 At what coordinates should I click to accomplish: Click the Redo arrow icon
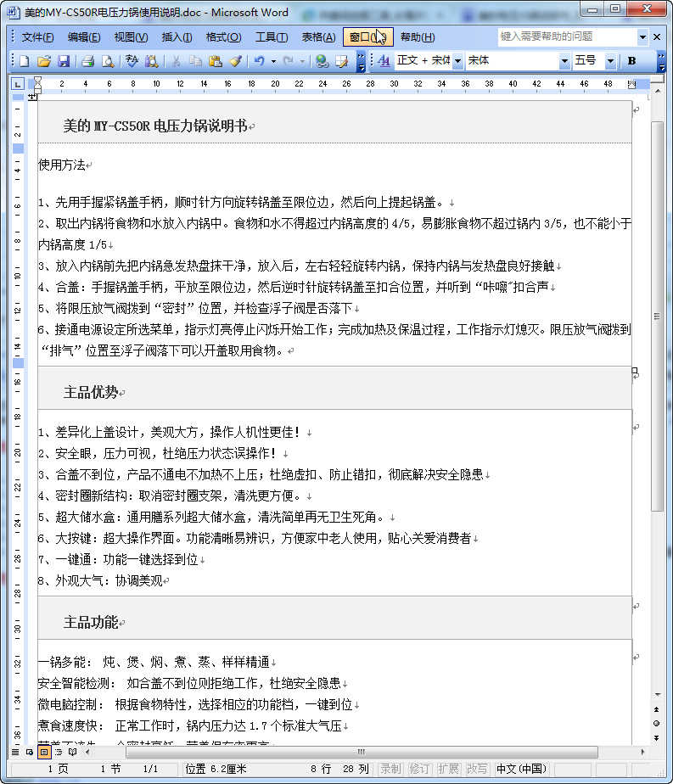288,61
